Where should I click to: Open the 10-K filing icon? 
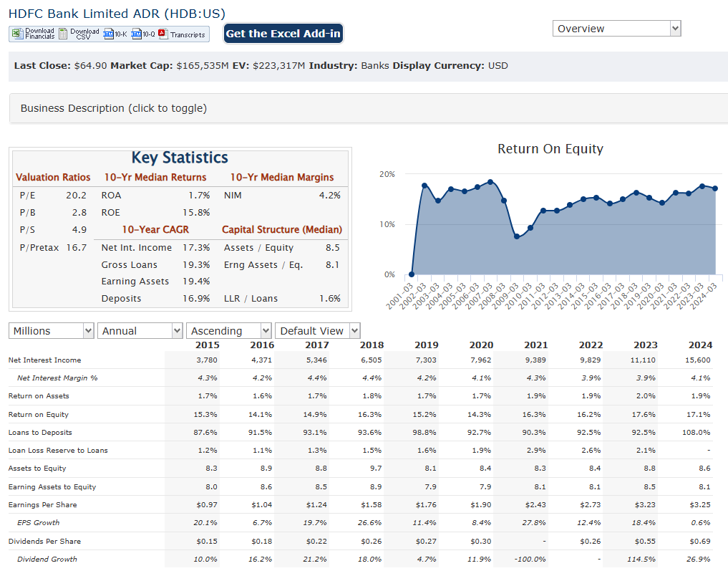pos(108,34)
